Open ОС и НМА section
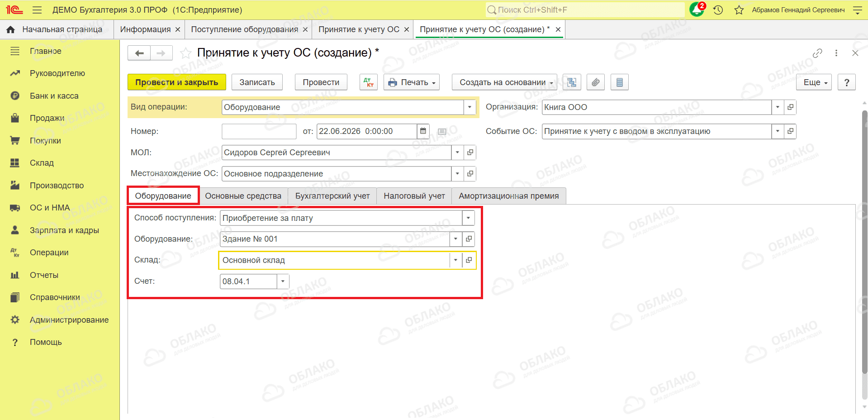The height and width of the screenshot is (420, 868). (x=50, y=208)
